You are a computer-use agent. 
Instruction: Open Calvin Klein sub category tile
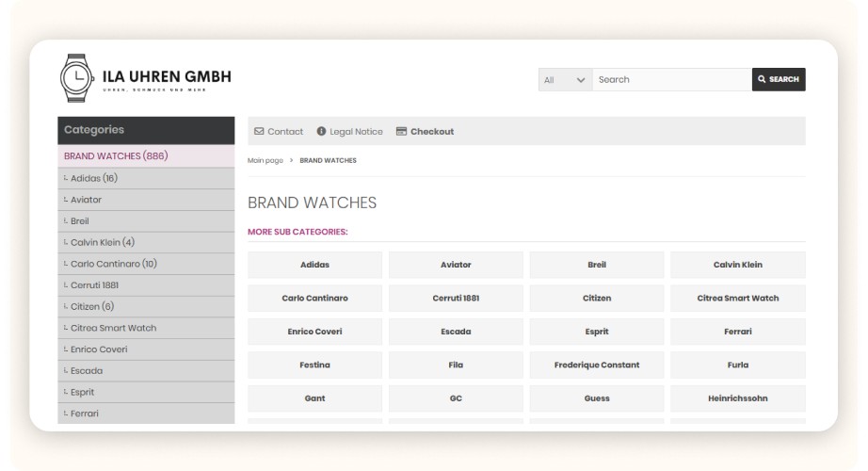738,265
